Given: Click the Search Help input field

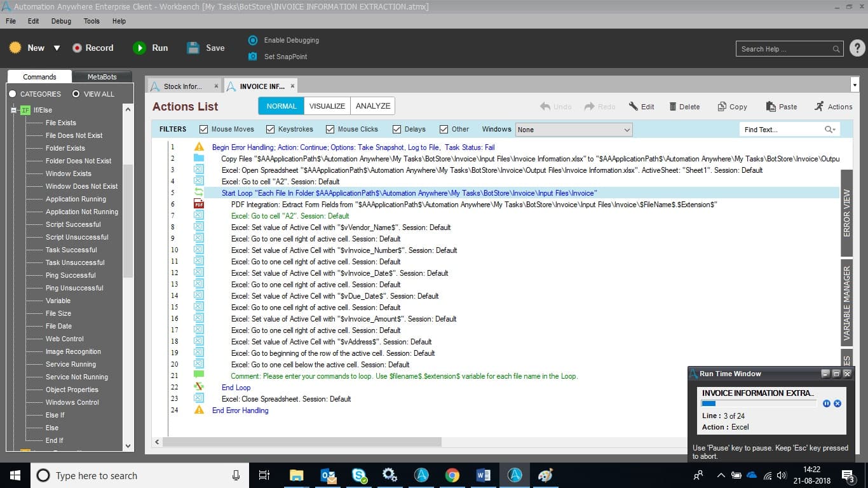Looking at the screenshot, I should point(785,49).
